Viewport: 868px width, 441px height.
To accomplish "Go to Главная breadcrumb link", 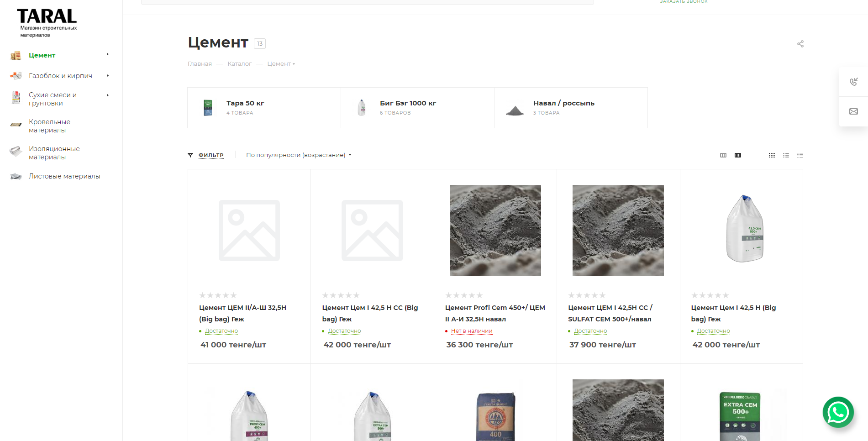I will click(200, 64).
